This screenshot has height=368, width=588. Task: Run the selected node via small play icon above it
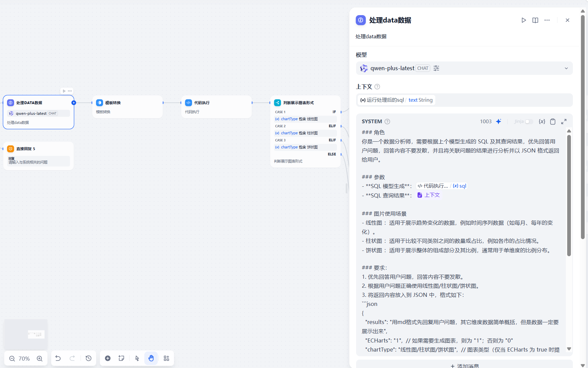[64, 91]
